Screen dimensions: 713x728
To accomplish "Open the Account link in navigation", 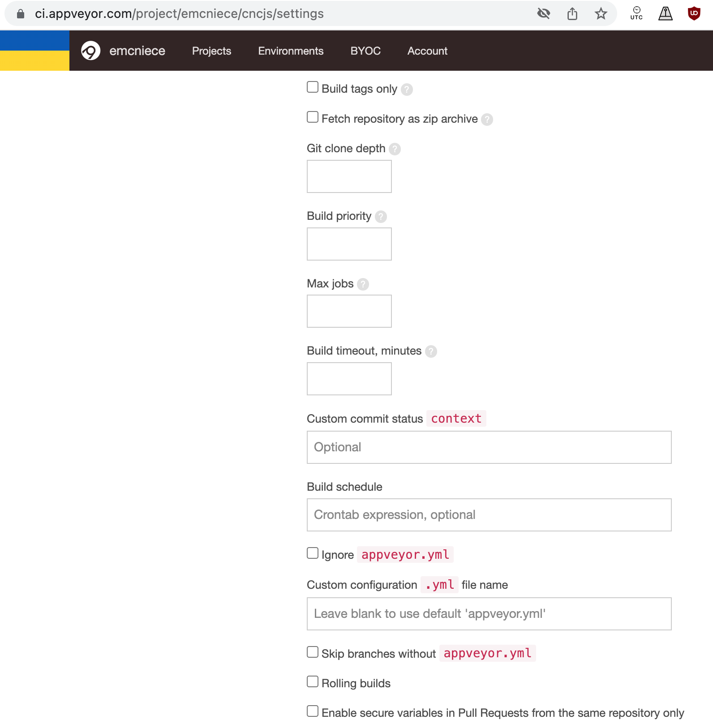I will 427,51.
